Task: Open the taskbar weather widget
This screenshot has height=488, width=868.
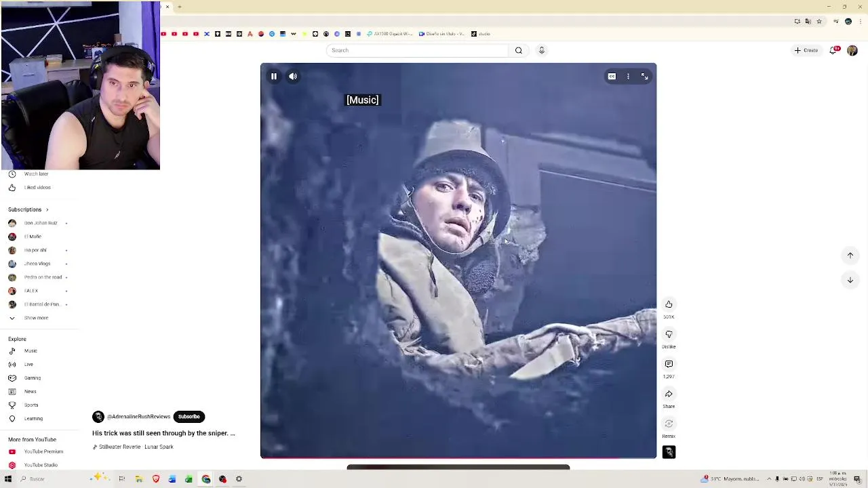Action: [731, 479]
